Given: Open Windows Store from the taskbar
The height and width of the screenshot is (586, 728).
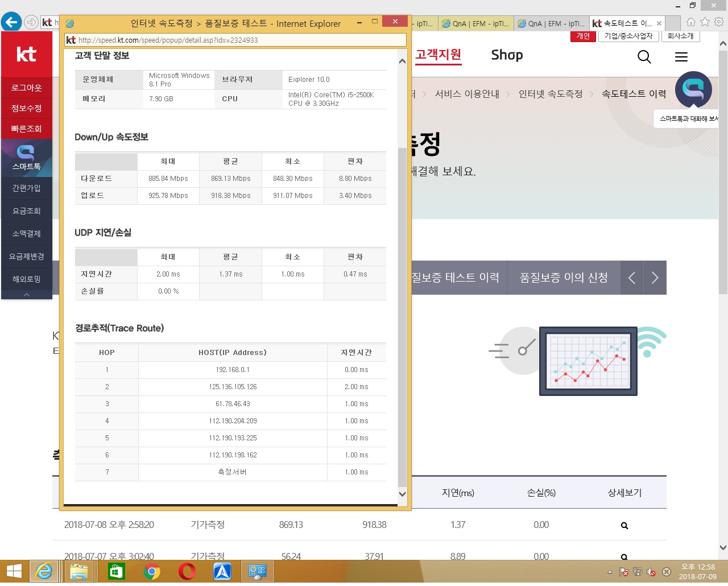Looking at the screenshot, I should [x=116, y=571].
